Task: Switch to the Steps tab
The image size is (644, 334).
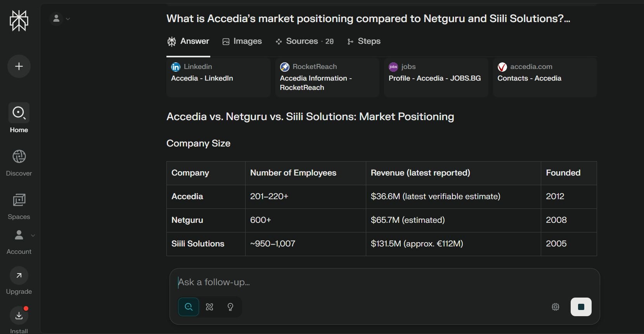Action: 364,41
